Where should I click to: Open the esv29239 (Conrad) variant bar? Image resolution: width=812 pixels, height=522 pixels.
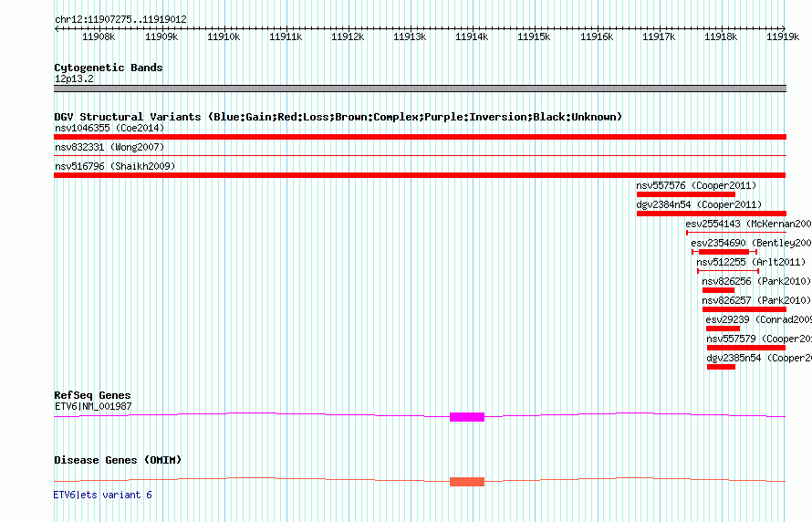click(x=723, y=329)
